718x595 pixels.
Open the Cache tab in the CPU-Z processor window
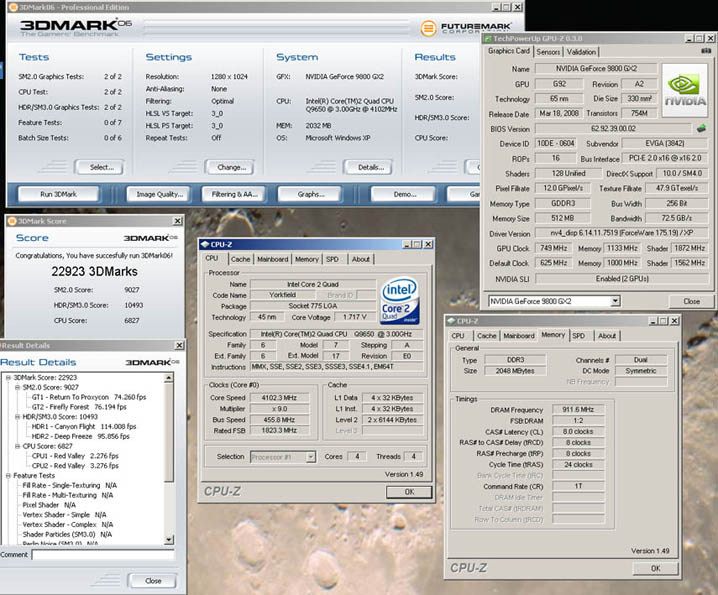point(240,259)
